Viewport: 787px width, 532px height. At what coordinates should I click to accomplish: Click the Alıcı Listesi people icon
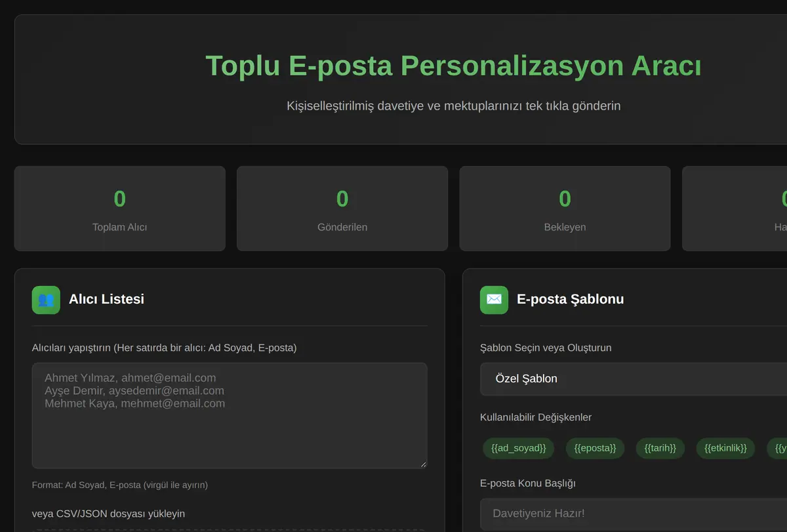46,300
